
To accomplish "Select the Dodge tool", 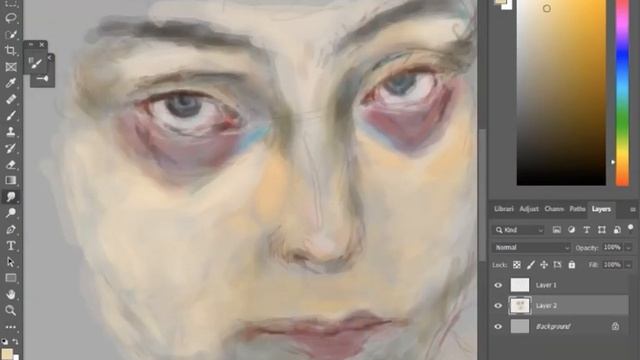I will tap(11, 213).
